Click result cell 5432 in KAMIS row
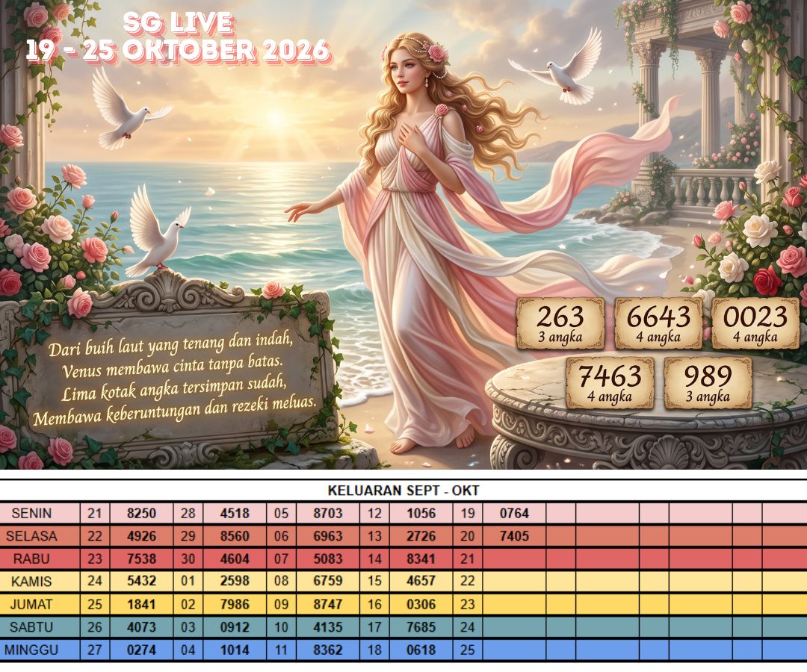The image size is (807, 672). coord(141,582)
